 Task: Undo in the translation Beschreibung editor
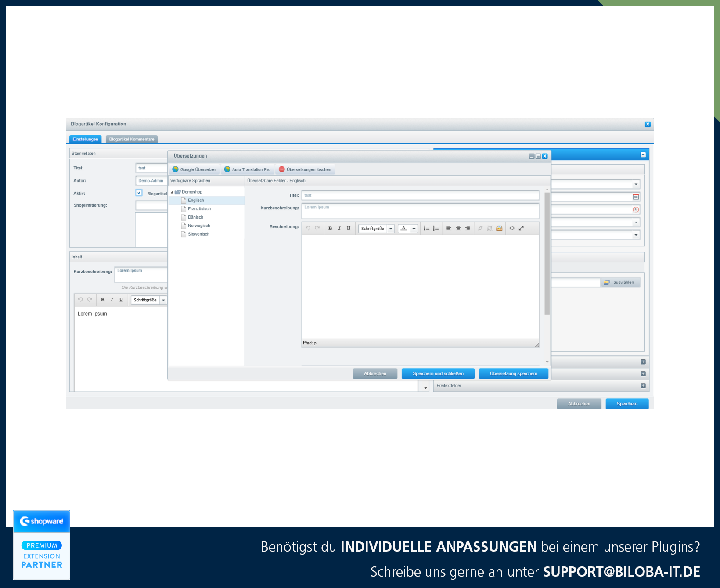coord(308,228)
